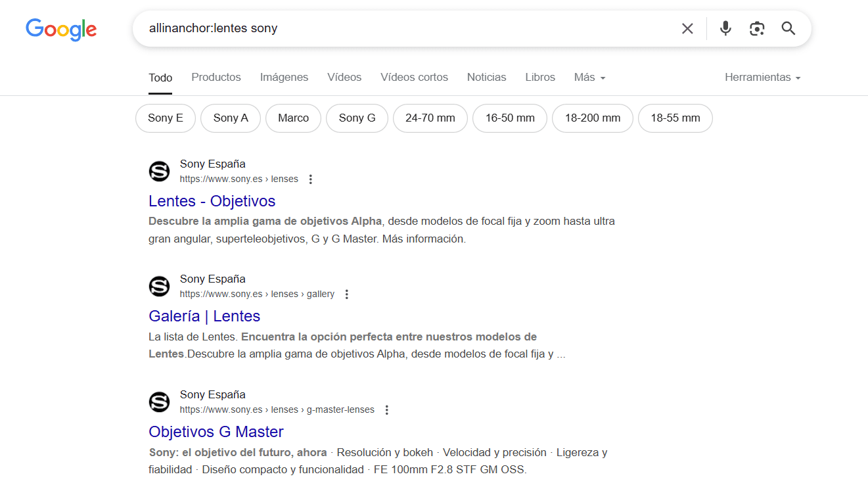Select the Sony E filter chip
The image size is (868, 489).
pos(166,118)
